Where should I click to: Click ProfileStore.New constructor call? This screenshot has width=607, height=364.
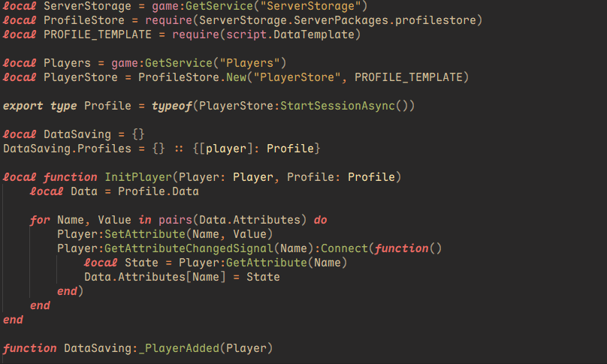192,77
